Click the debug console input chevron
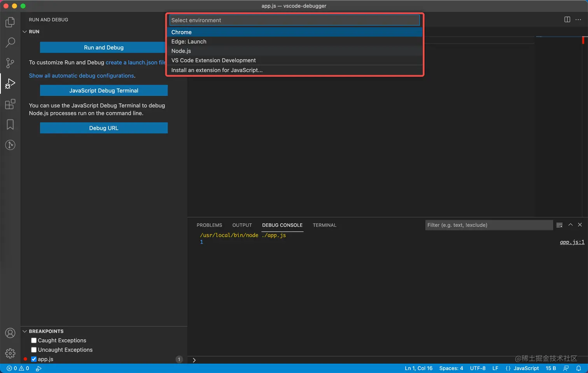The image size is (588, 373). point(194,360)
